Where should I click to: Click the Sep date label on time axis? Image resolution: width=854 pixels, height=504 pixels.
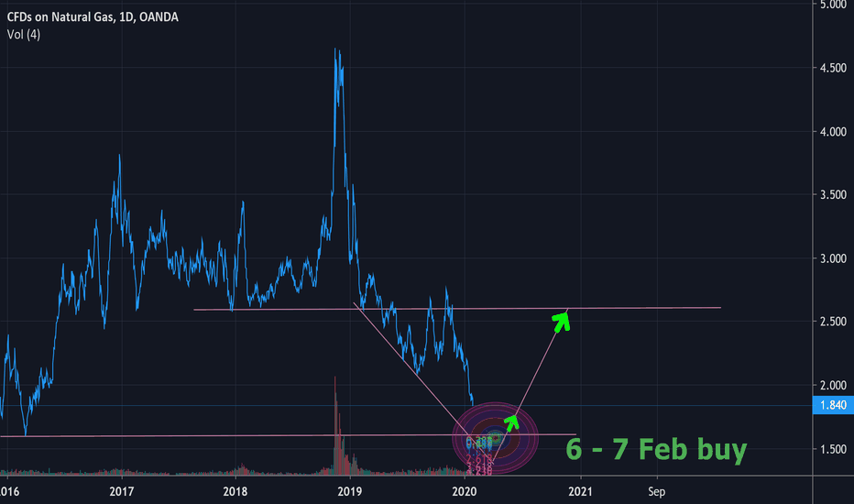[657, 491]
